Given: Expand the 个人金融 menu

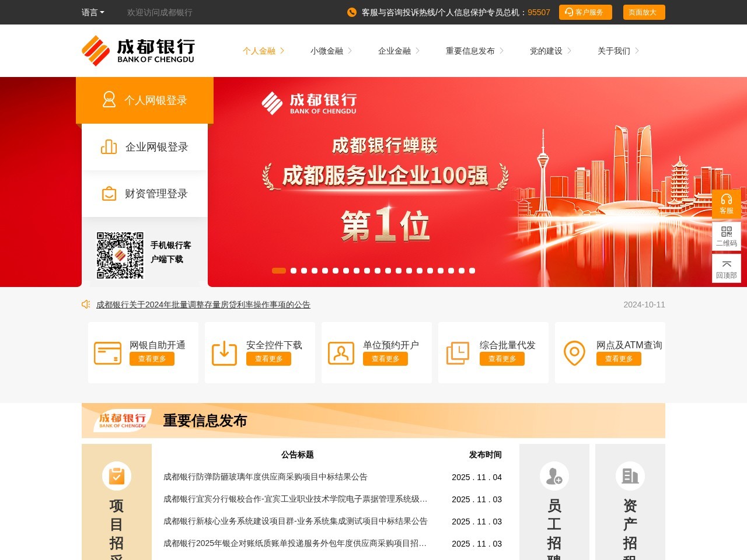Looking at the screenshot, I should tap(263, 51).
